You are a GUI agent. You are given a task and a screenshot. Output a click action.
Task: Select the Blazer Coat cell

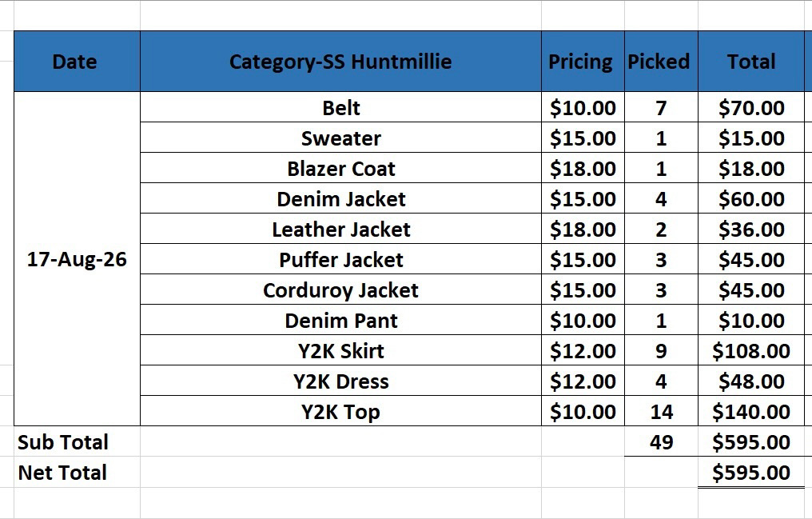340,168
